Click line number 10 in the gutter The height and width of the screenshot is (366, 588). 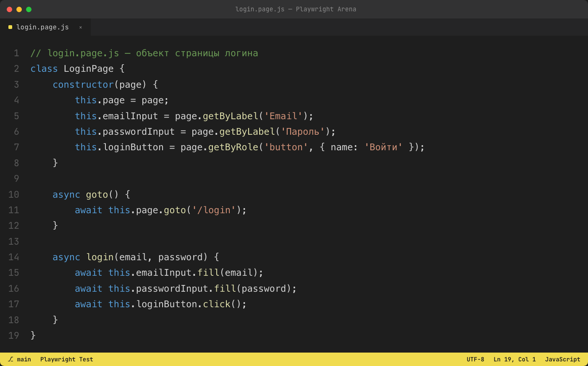click(14, 194)
